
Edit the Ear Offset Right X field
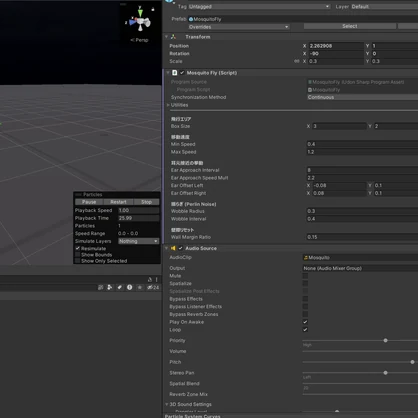click(339, 193)
